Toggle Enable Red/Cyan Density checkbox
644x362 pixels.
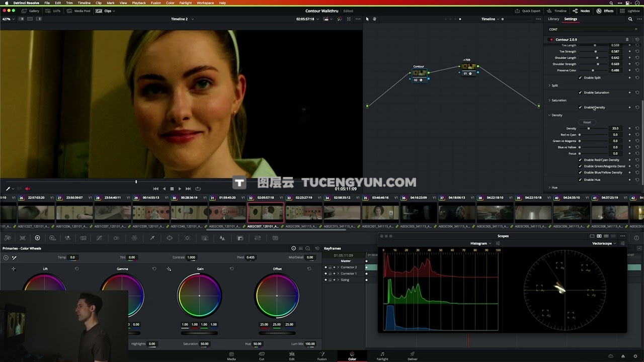point(580,160)
